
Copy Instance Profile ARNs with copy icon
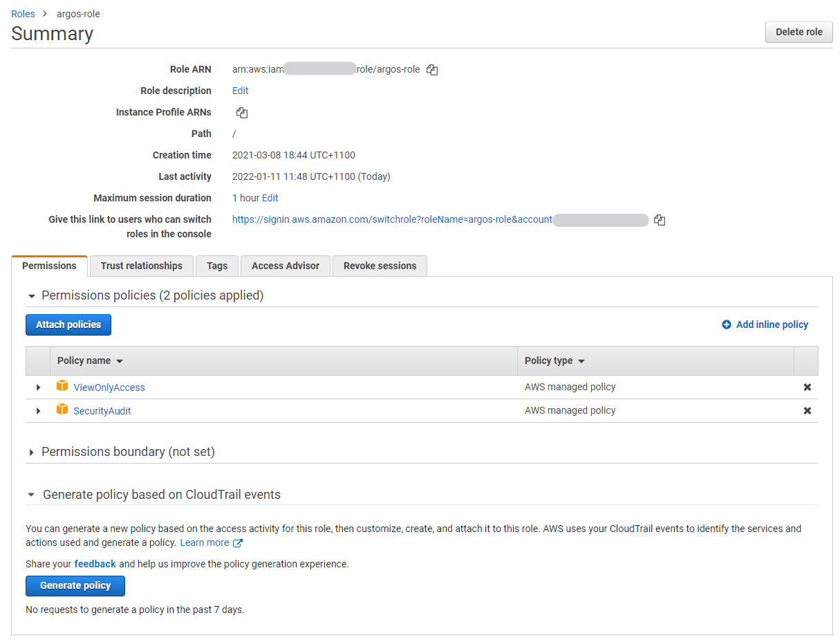coord(241,111)
